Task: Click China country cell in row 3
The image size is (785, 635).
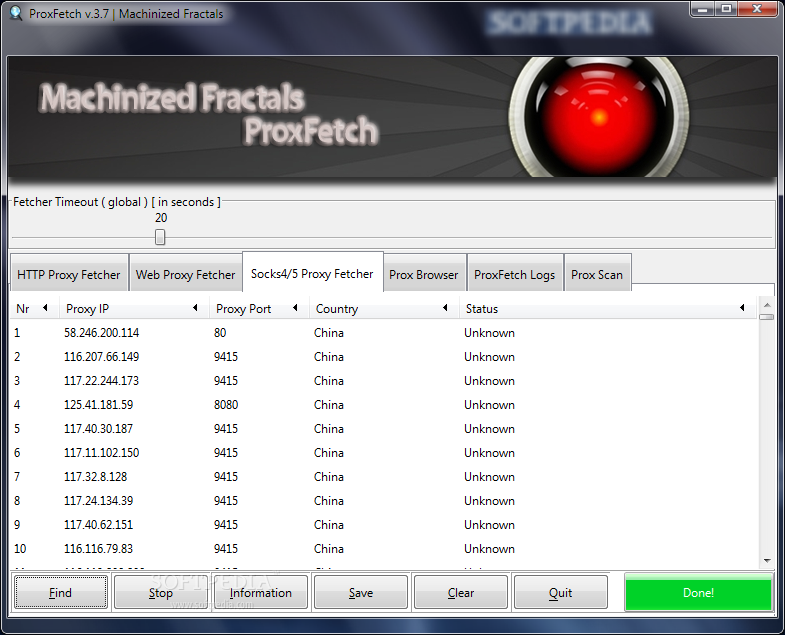Action: 328,381
